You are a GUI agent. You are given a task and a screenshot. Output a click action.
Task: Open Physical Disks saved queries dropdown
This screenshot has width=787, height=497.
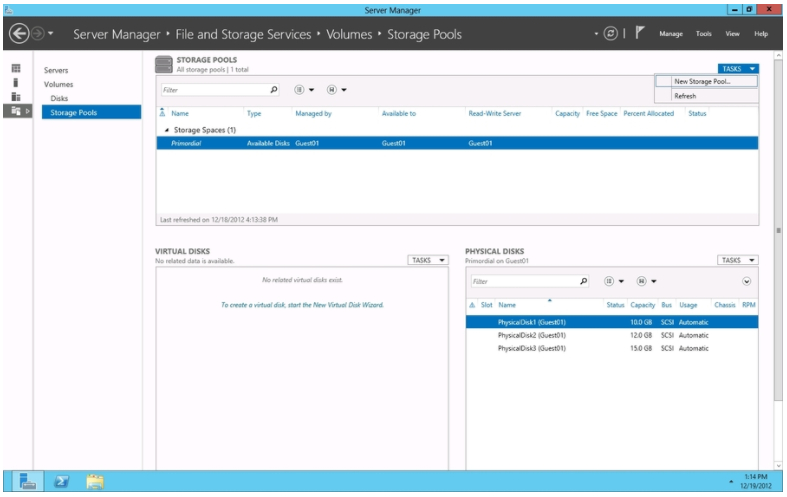646,281
